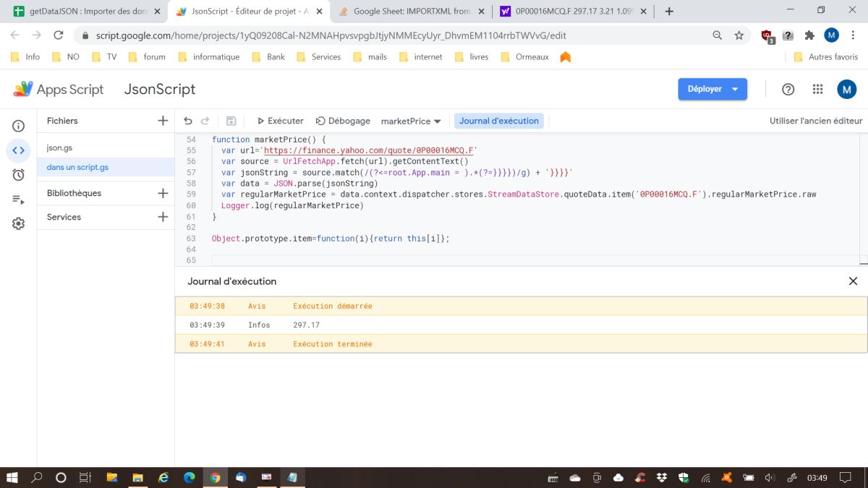The image size is (868, 488).
Task: Open the Chrome extensions puzzle icon
Action: 809,35
